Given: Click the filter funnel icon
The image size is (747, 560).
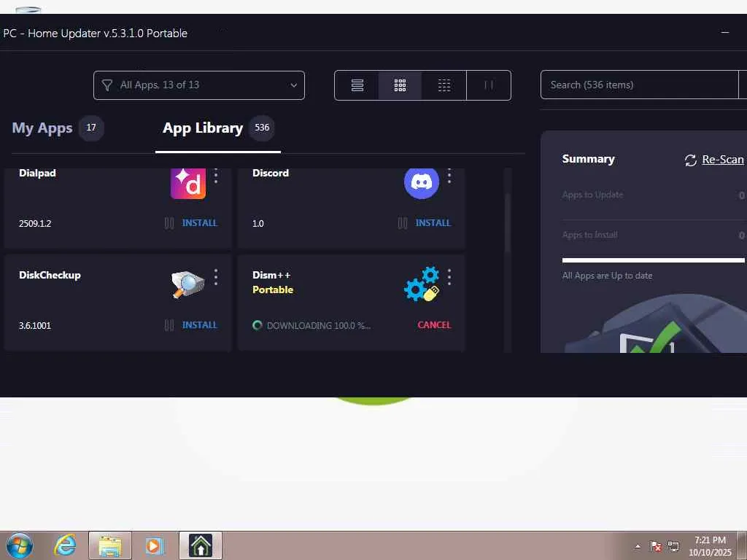Looking at the screenshot, I should tap(107, 85).
